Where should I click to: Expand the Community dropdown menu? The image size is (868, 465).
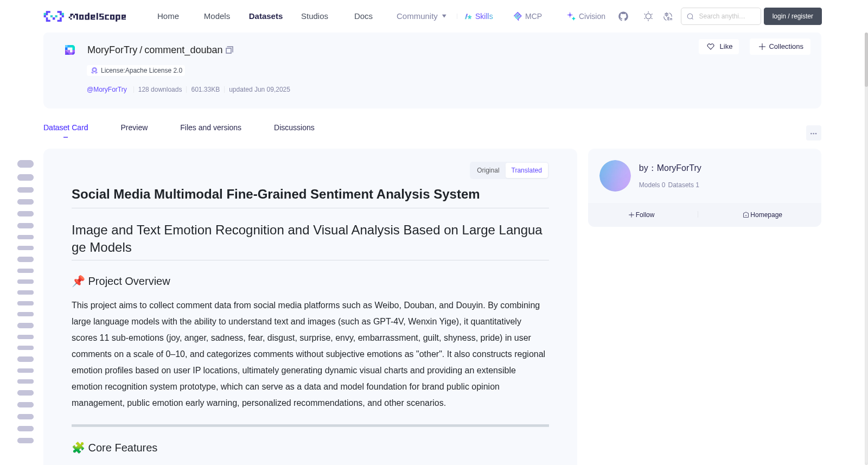coord(422,16)
